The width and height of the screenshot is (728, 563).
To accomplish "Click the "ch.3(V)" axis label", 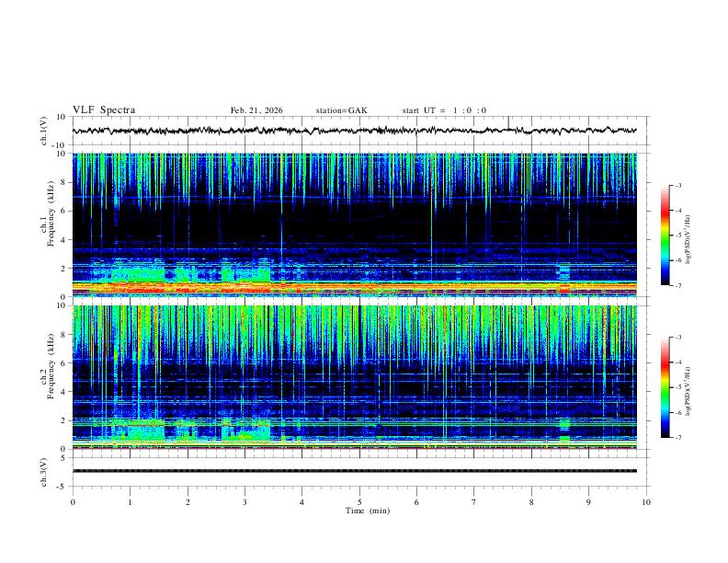I will tap(44, 472).
